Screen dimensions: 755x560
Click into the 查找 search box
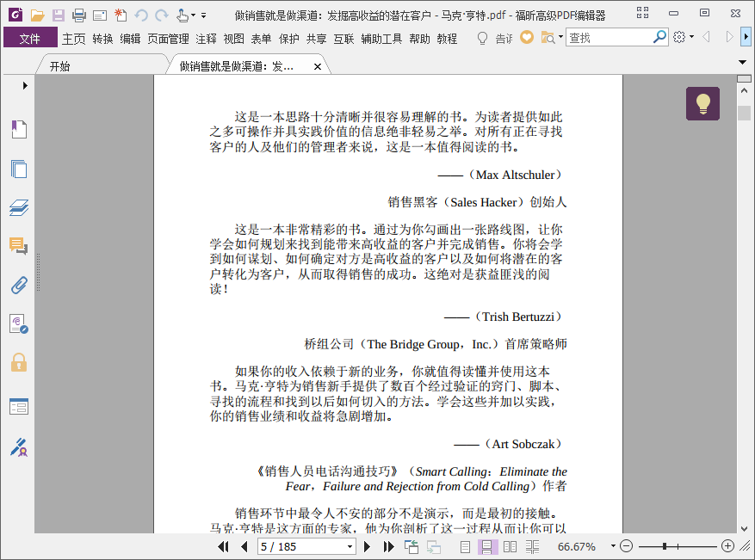tap(609, 38)
